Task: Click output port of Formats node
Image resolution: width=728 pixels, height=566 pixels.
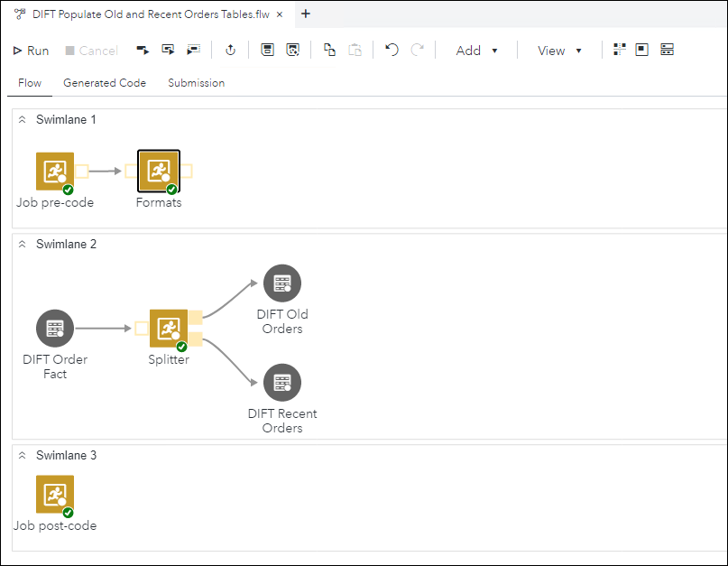Action: click(186, 171)
